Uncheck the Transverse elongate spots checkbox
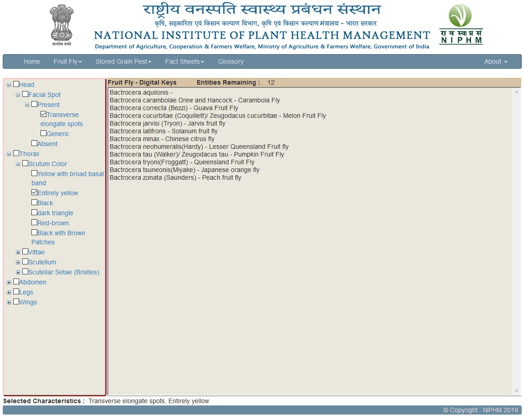524x420 pixels. (x=44, y=114)
